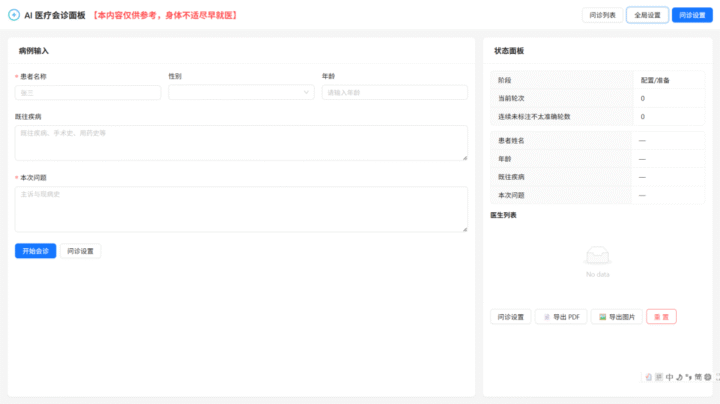
Task: Click the No data empty-list icon under 医生列表
Action: pyautogui.click(x=597, y=256)
